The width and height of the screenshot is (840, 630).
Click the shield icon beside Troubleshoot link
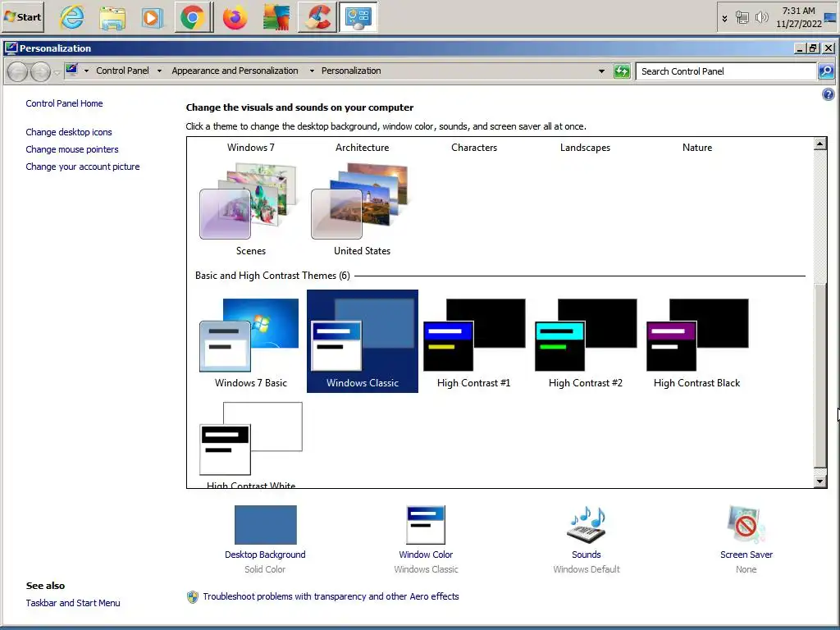point(192,597)
